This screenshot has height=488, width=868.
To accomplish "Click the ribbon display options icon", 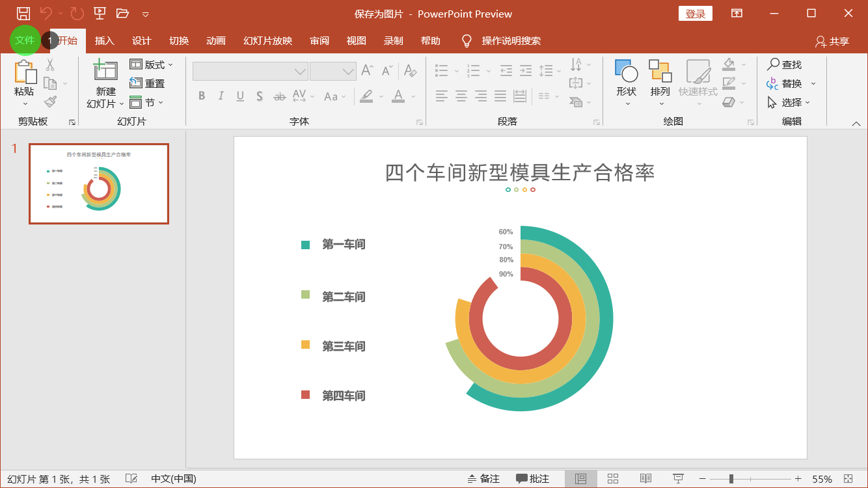I will coord(737,13).
